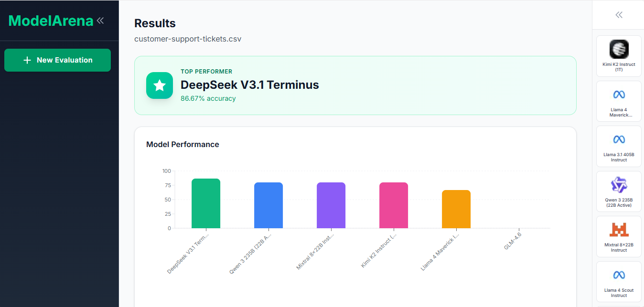Click the 25 y-axis value
This screenshot has height=307, width=644.
(x=168, y=214)
